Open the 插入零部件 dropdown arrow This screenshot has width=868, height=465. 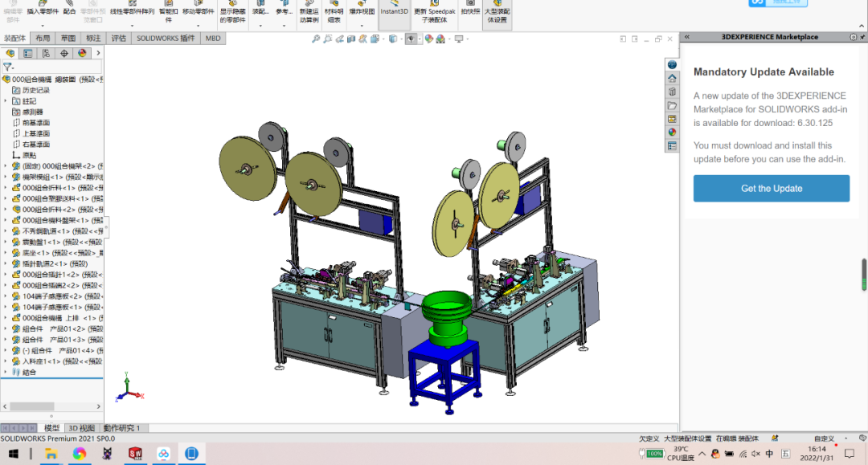pyautogui.click(x=42, y=26)
